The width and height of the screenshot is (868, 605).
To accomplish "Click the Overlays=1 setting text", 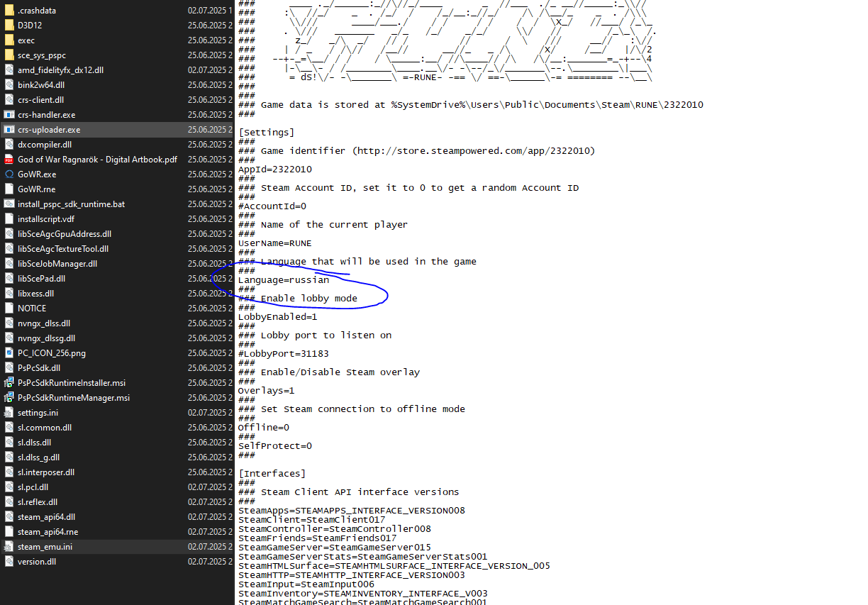I will [x=266, y=391].
